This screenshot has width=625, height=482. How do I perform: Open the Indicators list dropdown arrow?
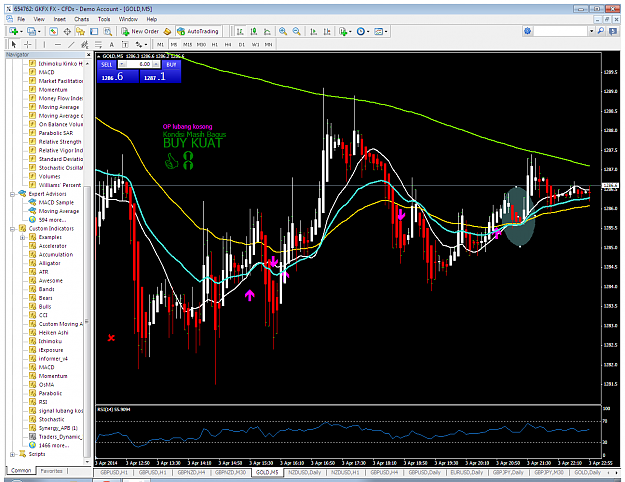(350, 31)
